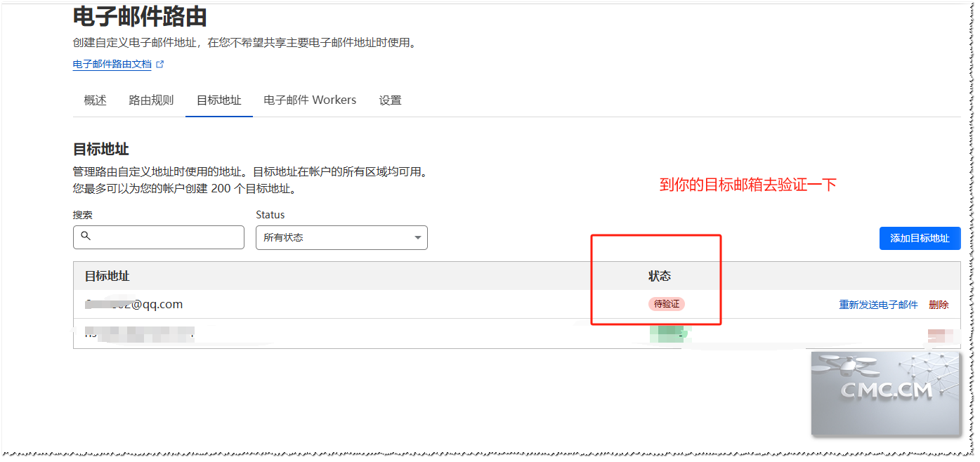Viewport: 980px width, 462px height.
Task: Click the magnifier icon in search box
Action: click(x=86, y=236)
